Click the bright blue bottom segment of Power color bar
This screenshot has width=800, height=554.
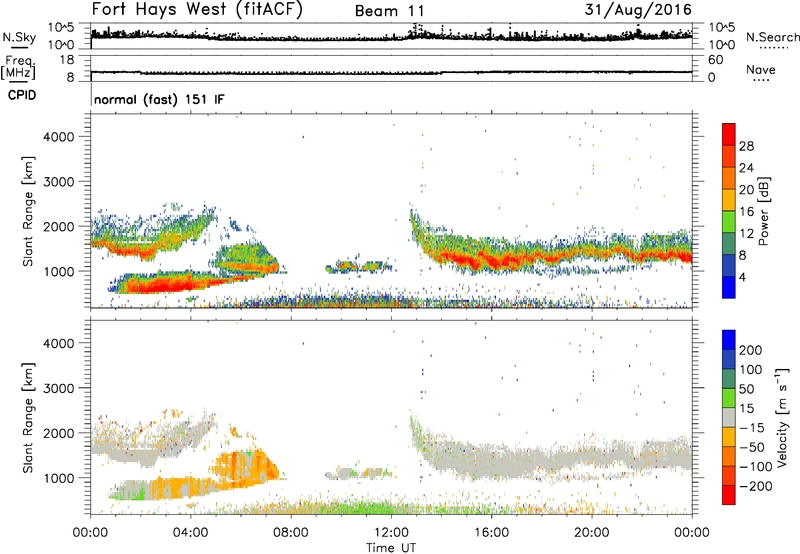[729, 287]
